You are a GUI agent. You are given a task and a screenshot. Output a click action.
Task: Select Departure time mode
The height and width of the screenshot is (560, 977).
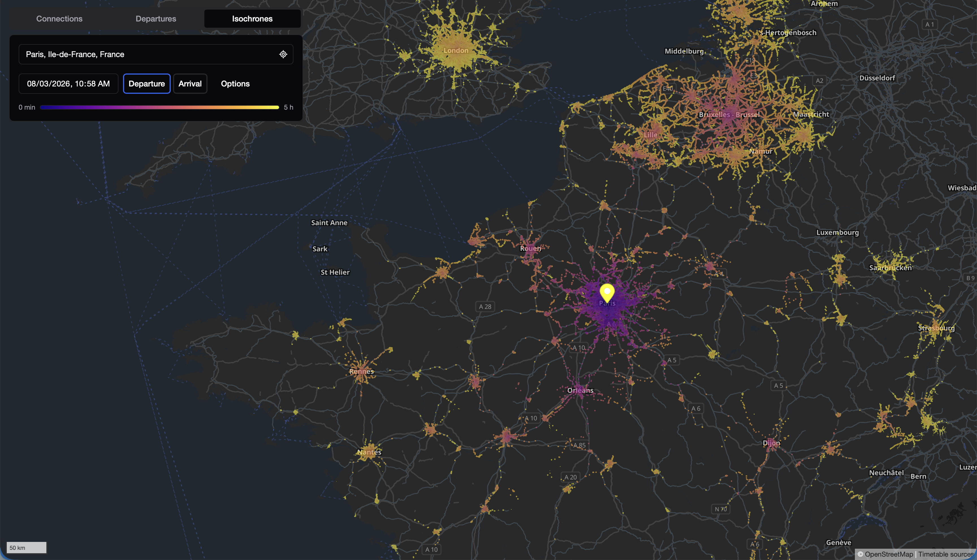(x=147, y=83)
